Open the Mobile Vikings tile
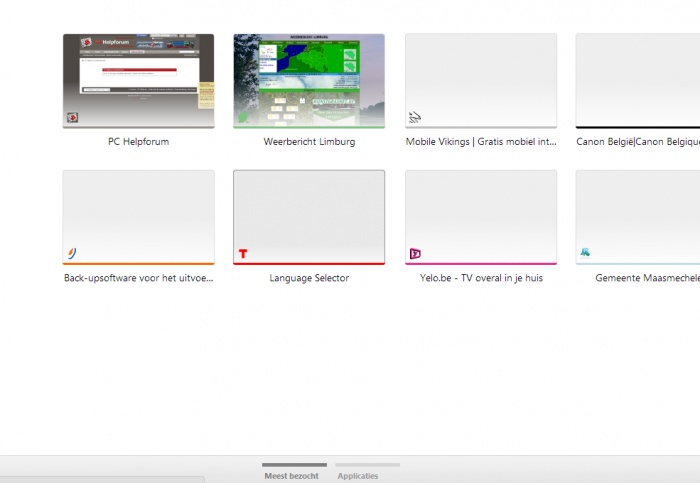Image resolution: width=700 pixels, height=483 pixels. point(481,81)
